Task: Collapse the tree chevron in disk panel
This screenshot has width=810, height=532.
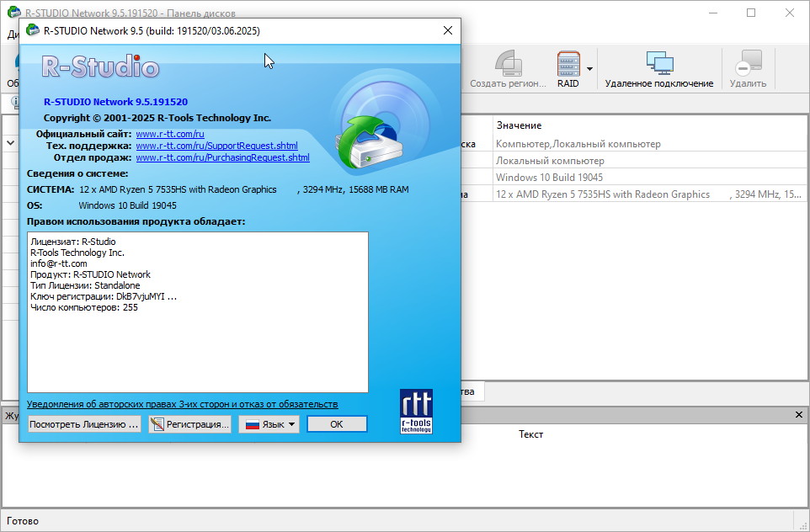Action: (10, 144)
